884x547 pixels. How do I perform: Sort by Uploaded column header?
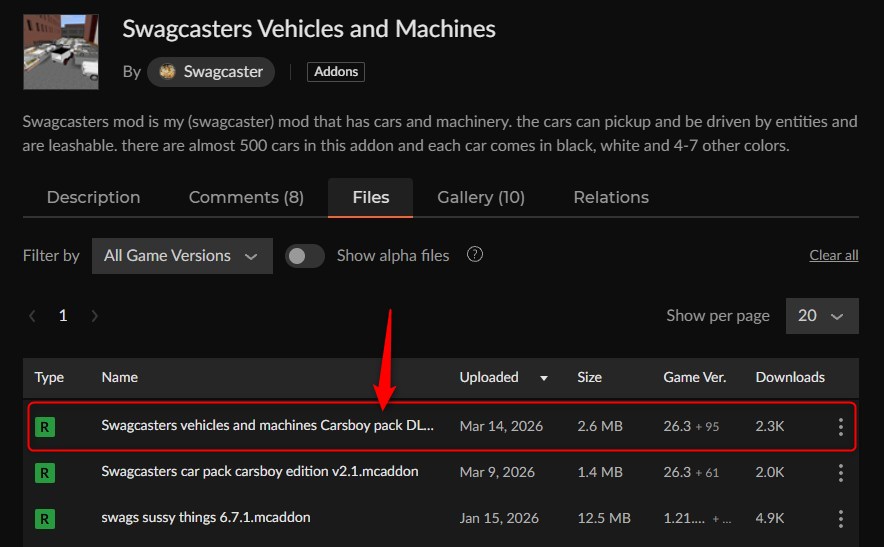[x=489, y=377]
